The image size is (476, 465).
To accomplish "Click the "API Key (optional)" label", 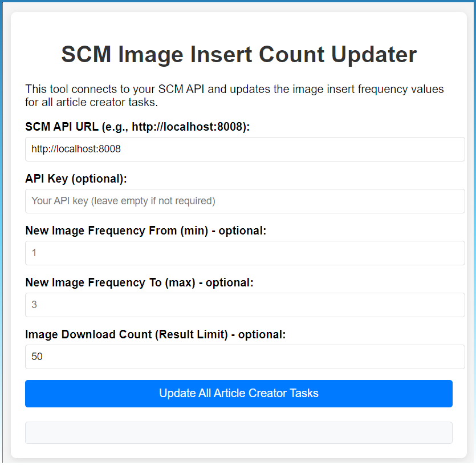I will (x=76, y=179).
